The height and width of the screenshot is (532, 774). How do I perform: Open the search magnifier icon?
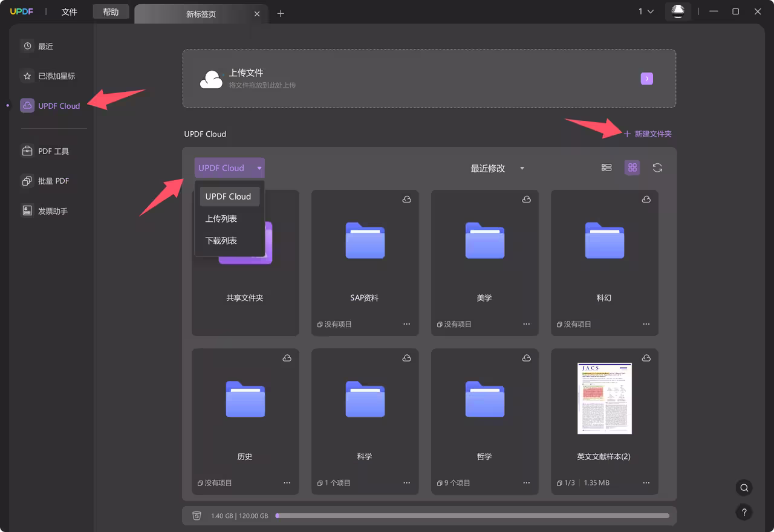[744, 488]
